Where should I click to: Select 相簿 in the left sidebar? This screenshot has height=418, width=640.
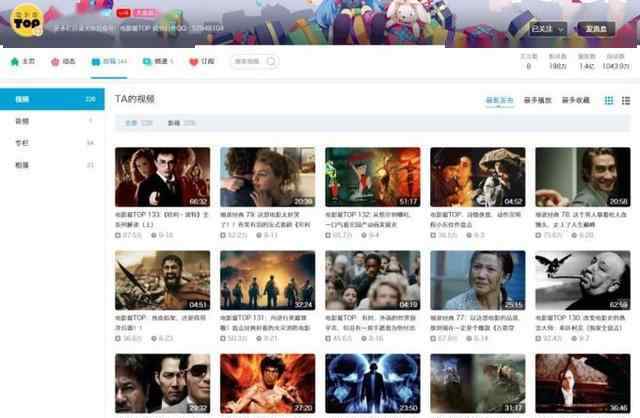(52, 165)
